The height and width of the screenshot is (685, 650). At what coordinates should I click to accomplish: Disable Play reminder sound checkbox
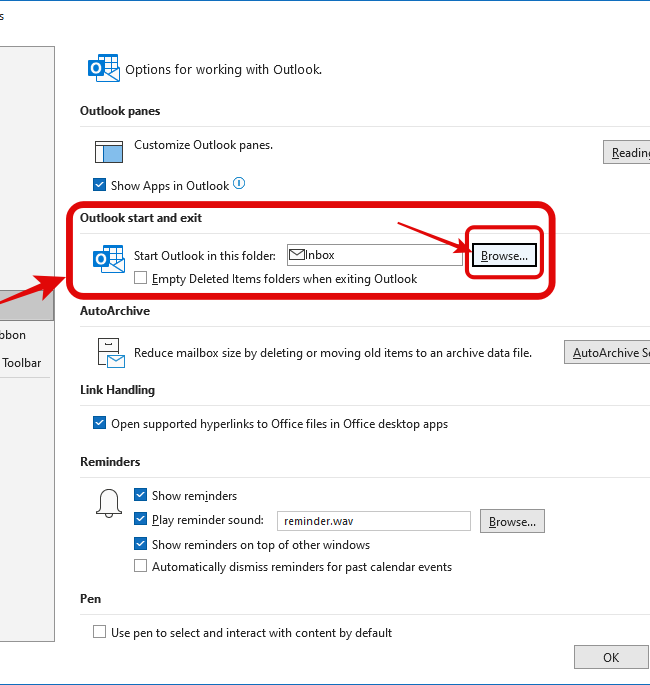coord(140,519)
